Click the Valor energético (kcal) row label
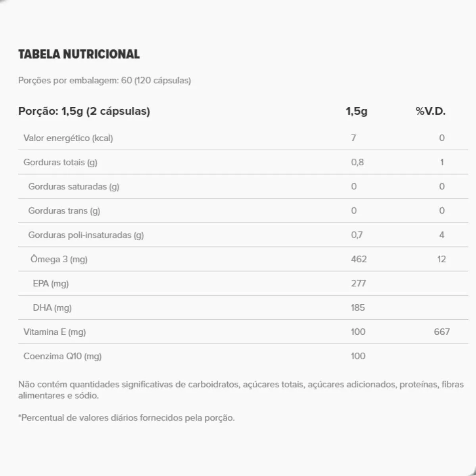Screen dimensions: 476x476 tap(68, 138)
